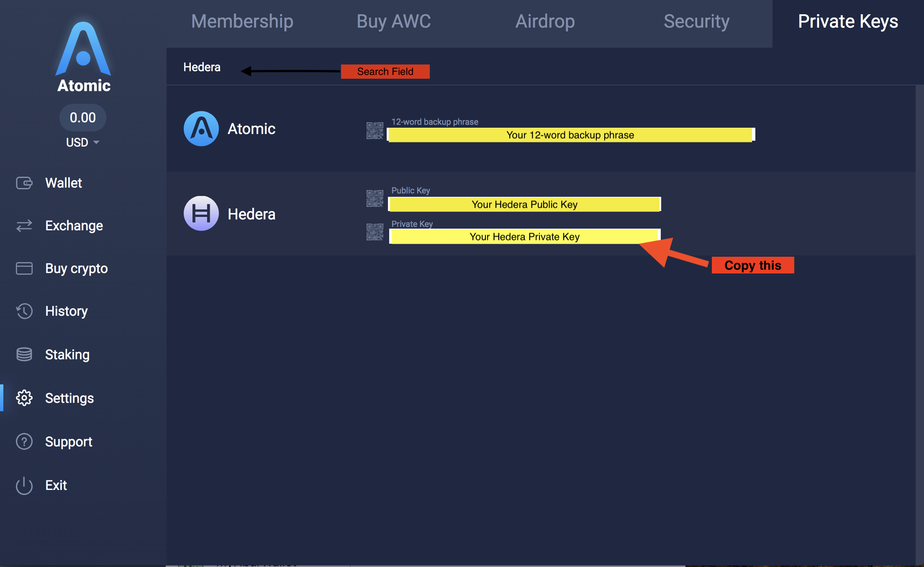Show QR code for Hedera Public Key

coord(375,198)
